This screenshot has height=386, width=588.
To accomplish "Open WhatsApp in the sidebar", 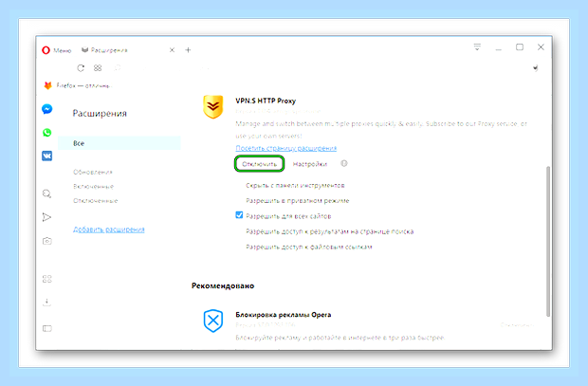I will [x=46, y=133].
